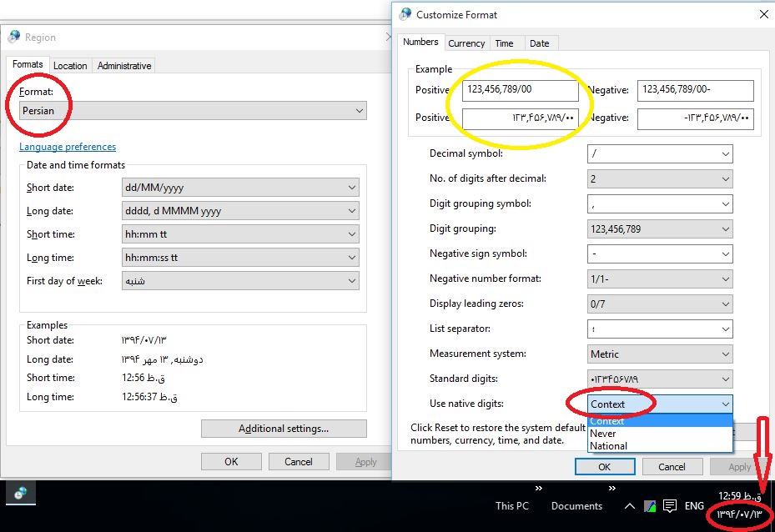Switch the ENG input language indicator
This screenshot has width=775, height=532.
coord(694,506)
